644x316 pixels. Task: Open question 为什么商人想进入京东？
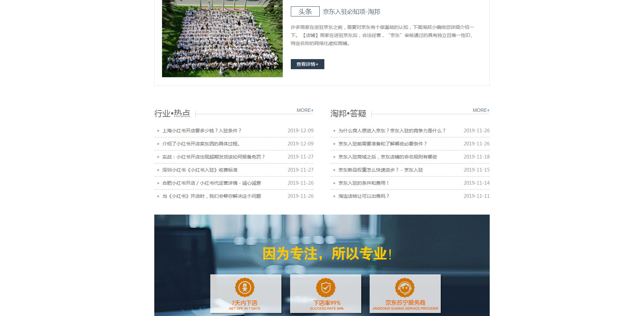pyautogui.click(x=392, y=131)
